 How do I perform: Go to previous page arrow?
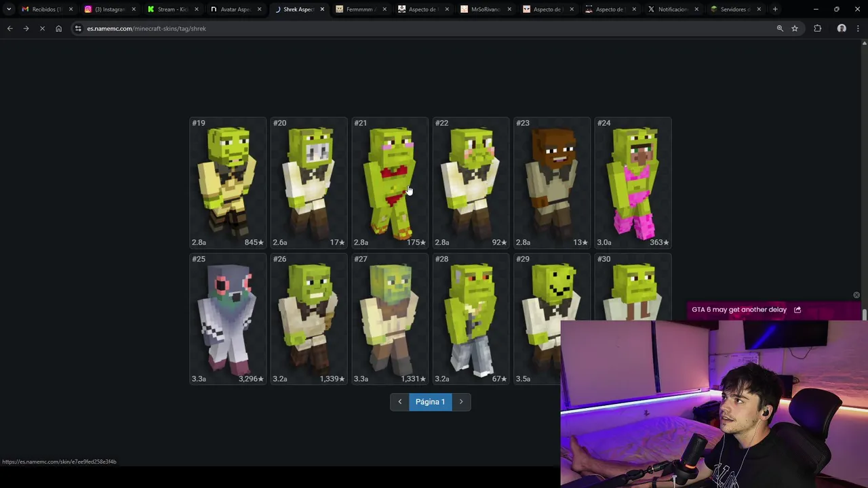[x=399, y=402]
